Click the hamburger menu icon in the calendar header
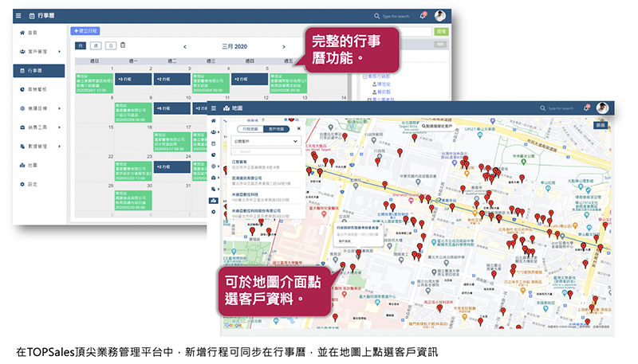 coord(19,15)
